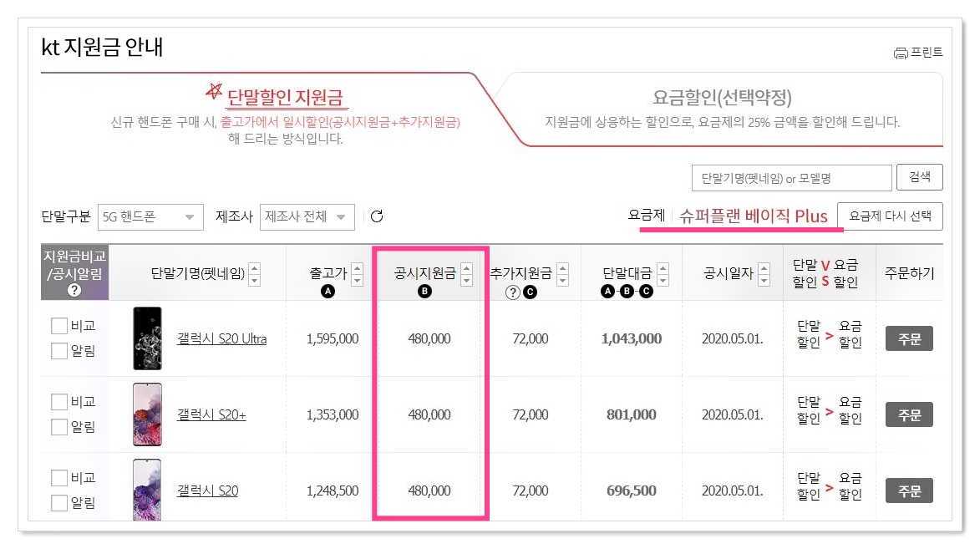Sort by 단말대금 column arrows
This screenshot has height=549, width=980.
point(663,274)
